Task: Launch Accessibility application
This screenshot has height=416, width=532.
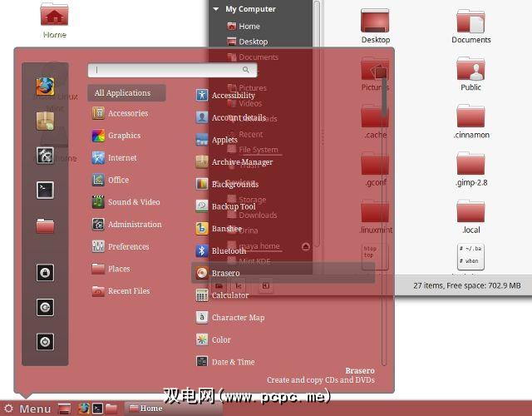Action: click(x=225, y=95)
